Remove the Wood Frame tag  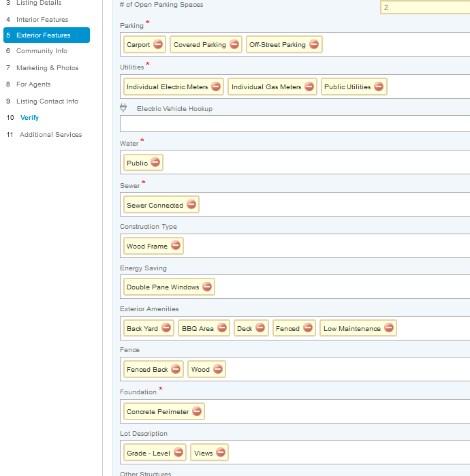point(176,245)
